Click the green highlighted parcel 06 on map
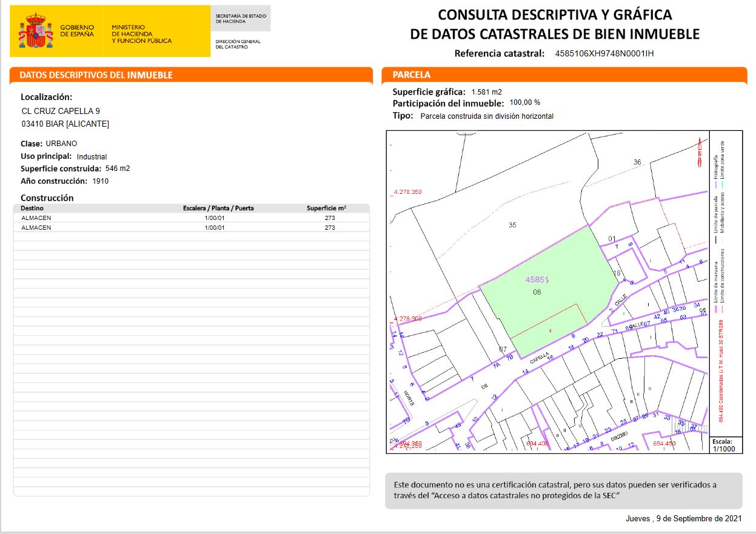Viewport: 756px width, 534px height. [546, 285]
